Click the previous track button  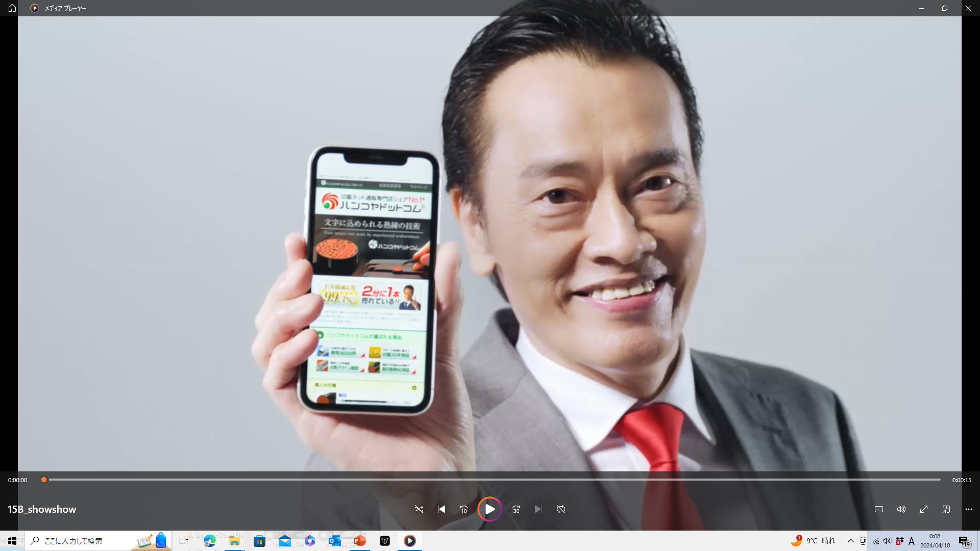[x=442, y=509]
